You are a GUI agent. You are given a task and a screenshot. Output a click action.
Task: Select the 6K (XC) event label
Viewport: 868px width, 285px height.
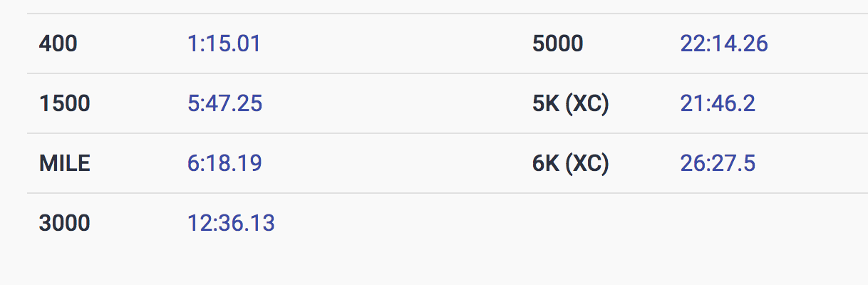tap(571, 164)
